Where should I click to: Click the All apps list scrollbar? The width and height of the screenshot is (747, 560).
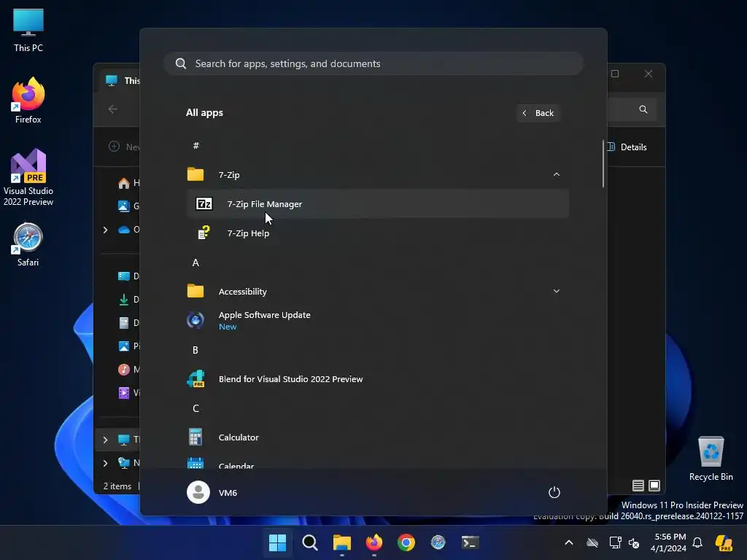click(603, 163)
